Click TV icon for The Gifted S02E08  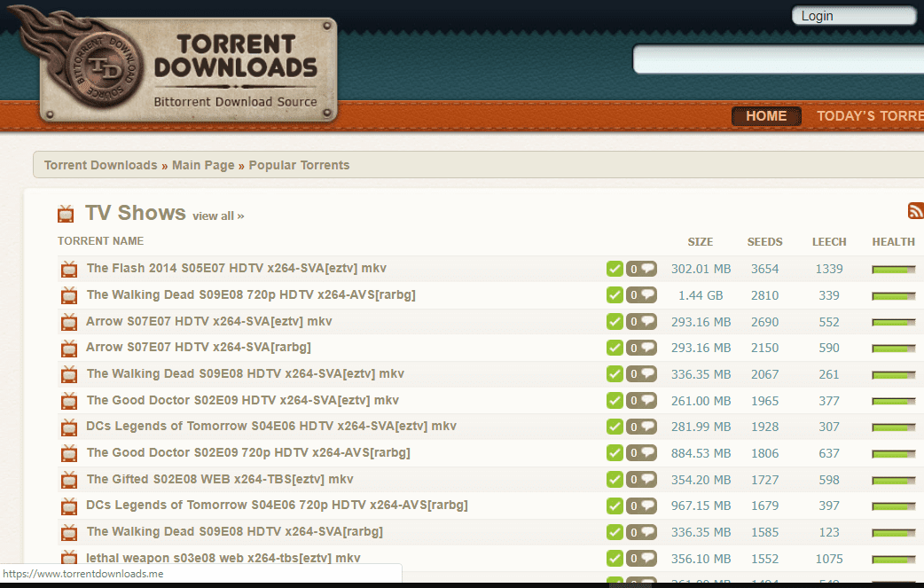69,480
